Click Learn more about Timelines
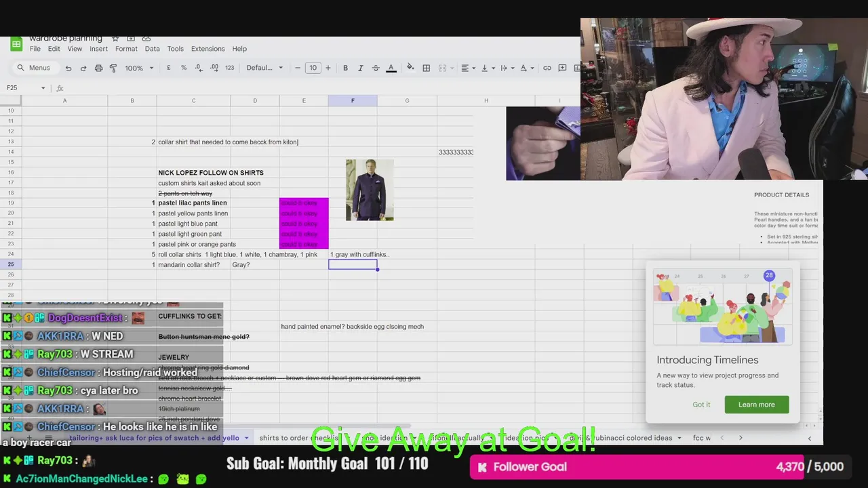Image resolution: width=868 pixels, height=488 pixels. click(x=756, y=405)
